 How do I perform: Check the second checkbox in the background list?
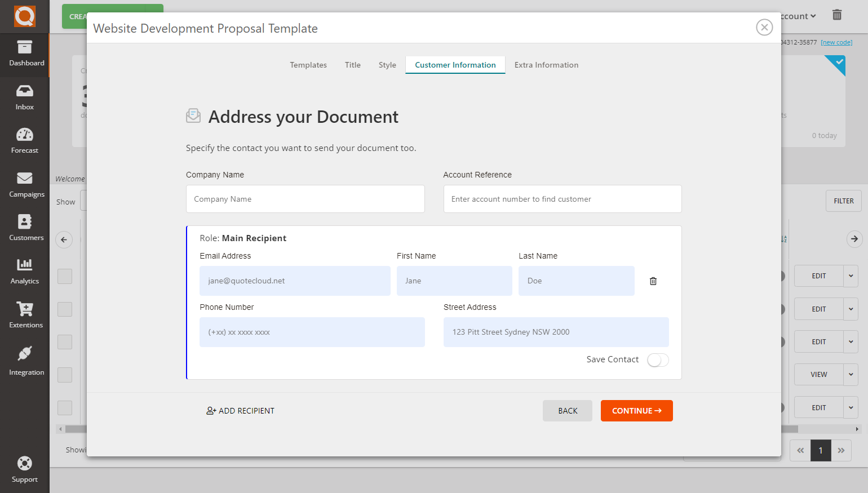[x=64, y=309]
